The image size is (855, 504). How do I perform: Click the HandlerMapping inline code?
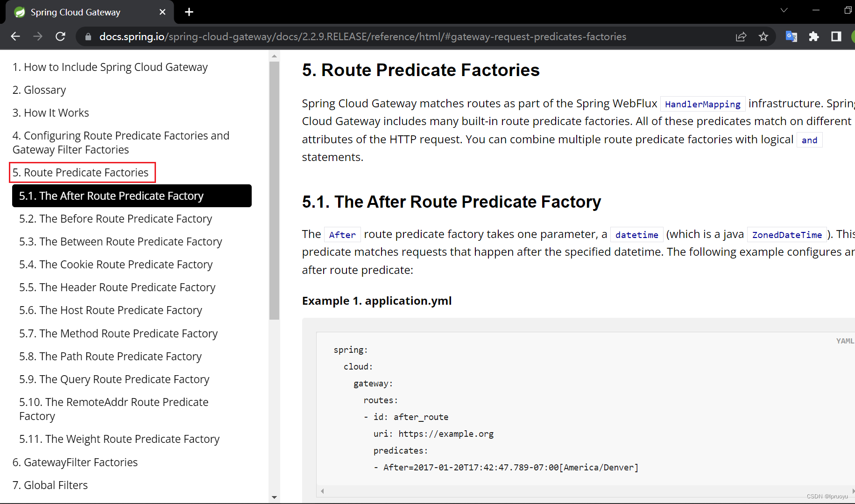click(703, 104)
